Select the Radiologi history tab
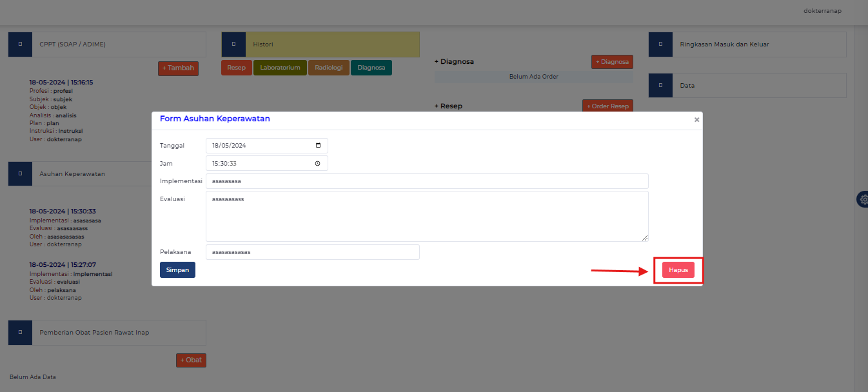Viewport: 868px width, 392px height. pos(329,67)
